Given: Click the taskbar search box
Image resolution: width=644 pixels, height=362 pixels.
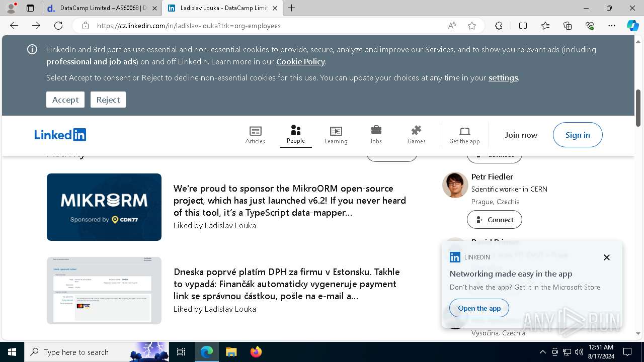Looking at the screenshot, I should coord(96,352).
